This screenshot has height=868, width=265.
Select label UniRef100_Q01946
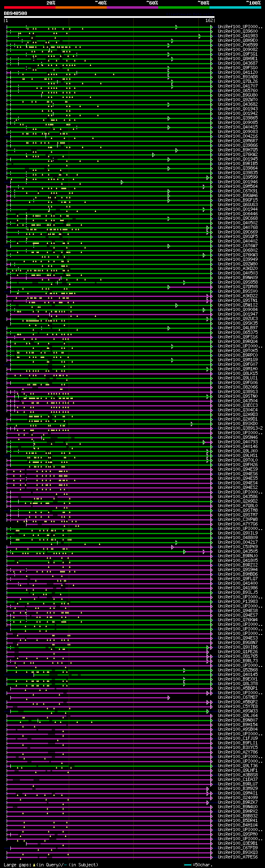[238, 182]
